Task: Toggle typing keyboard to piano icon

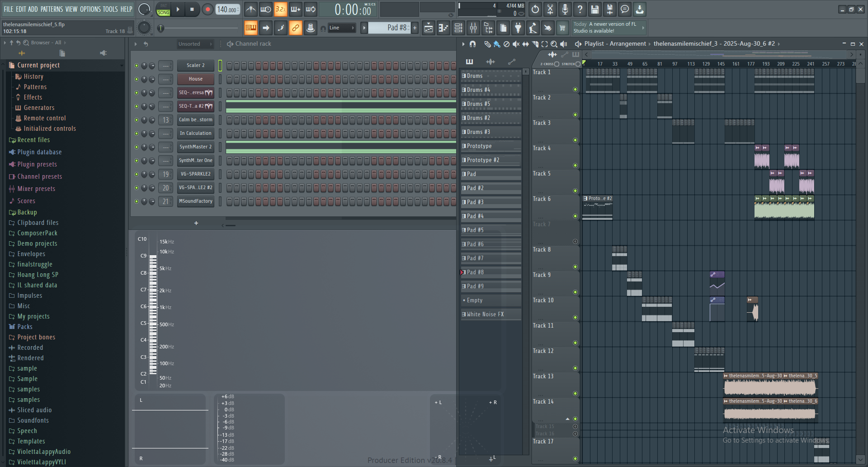Action: pos(251,28)
